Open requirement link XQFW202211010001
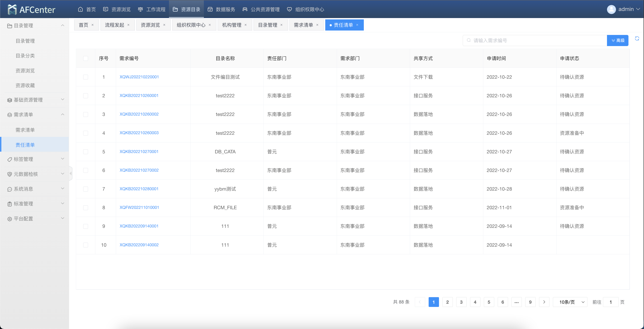Screen dimensions: 644x329 click(x=139, y=207)
